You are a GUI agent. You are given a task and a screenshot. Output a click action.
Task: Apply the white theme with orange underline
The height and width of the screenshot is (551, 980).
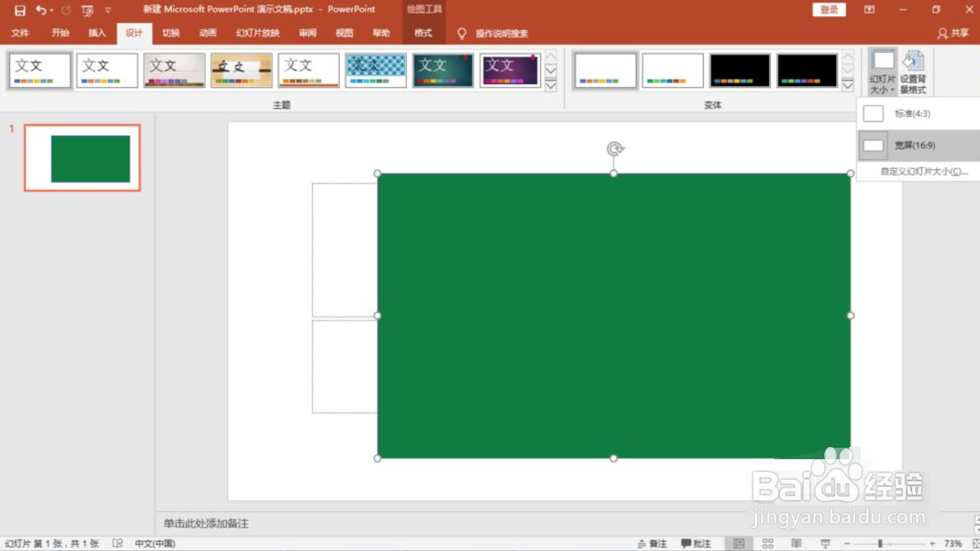click(x=309, y=70)
